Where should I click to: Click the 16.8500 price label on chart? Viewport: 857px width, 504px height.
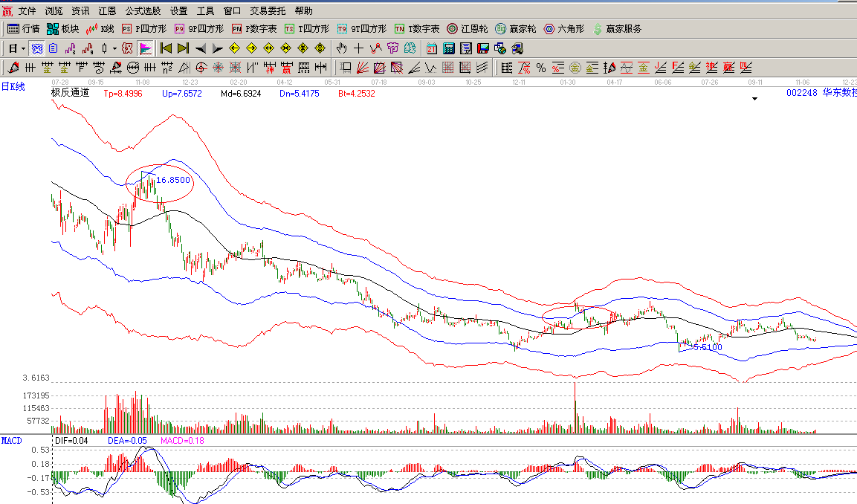[x=173, y=180]
